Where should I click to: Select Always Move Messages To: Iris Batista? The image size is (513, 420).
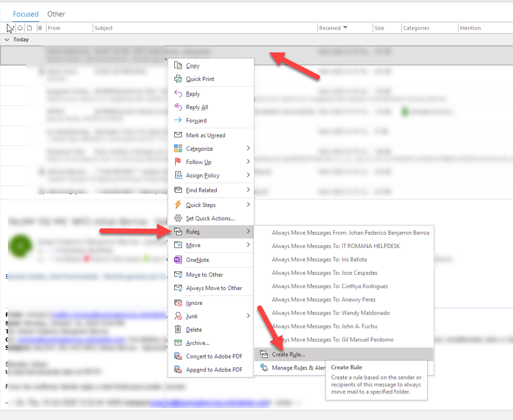click(x=344, y=259)
